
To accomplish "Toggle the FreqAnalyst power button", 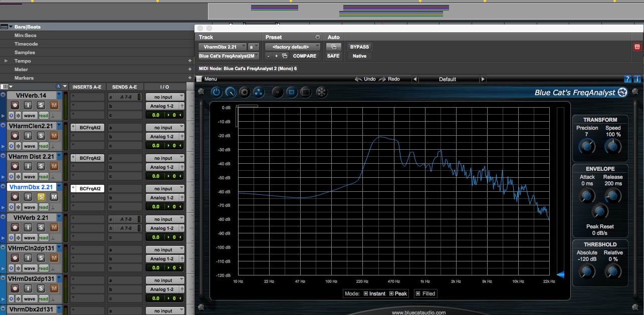I will [x=216, y=92].
